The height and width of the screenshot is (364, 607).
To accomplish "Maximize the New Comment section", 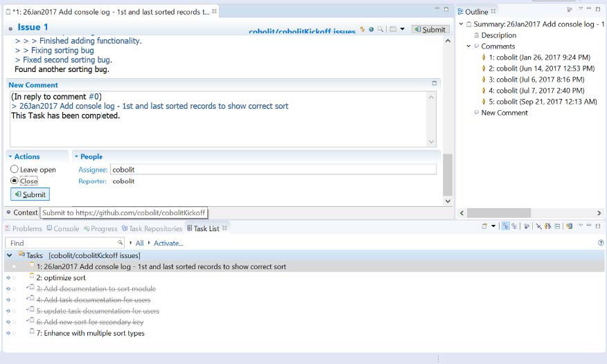I will tap(434, 83).
